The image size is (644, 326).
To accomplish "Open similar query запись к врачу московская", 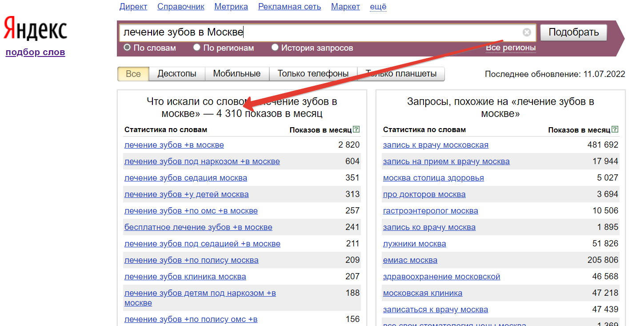I will [x=436, y=145].
